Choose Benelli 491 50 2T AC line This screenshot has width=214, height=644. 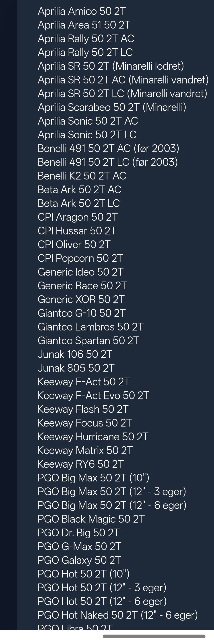pos(108,149)
